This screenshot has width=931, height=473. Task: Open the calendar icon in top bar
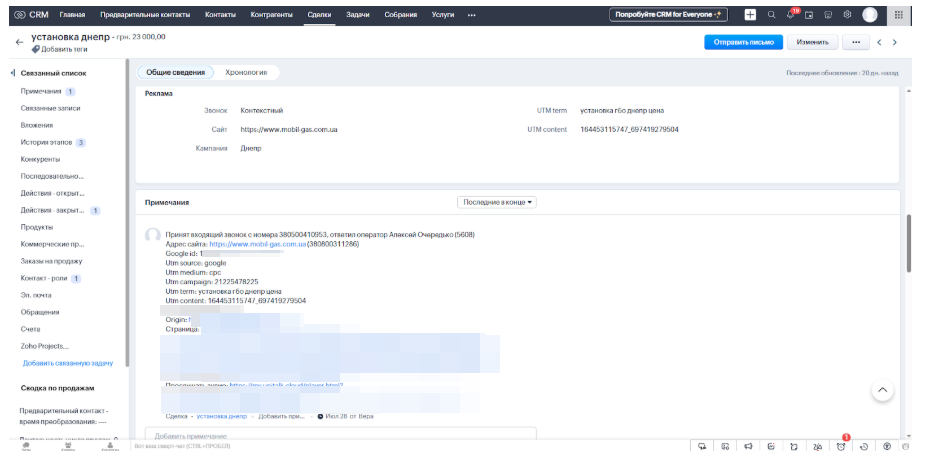tap(809, 15)
